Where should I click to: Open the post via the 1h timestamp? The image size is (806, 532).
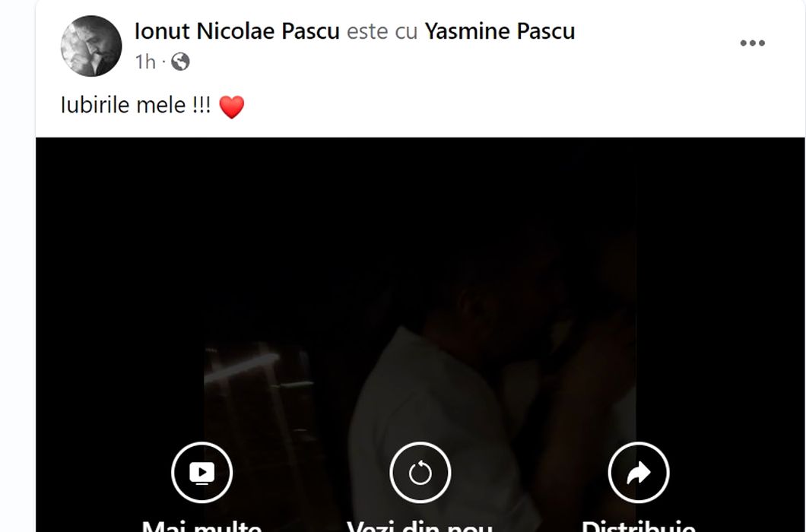tap(145, 62)
